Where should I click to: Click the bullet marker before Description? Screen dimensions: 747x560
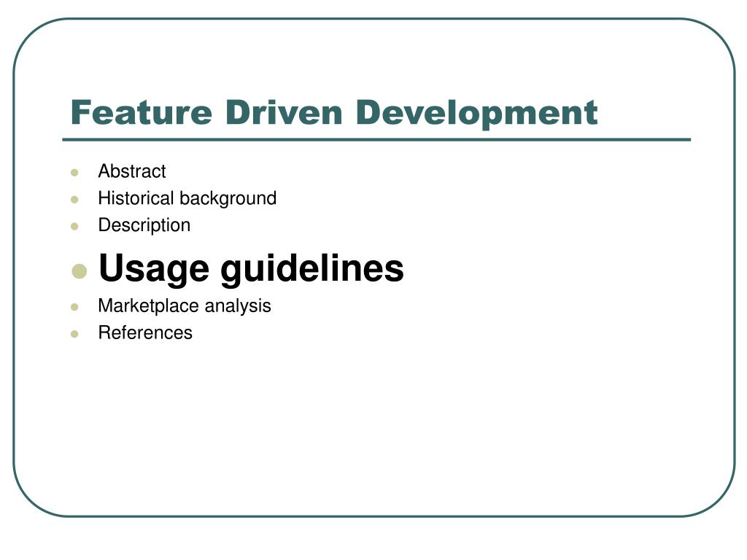click(74, 226)
